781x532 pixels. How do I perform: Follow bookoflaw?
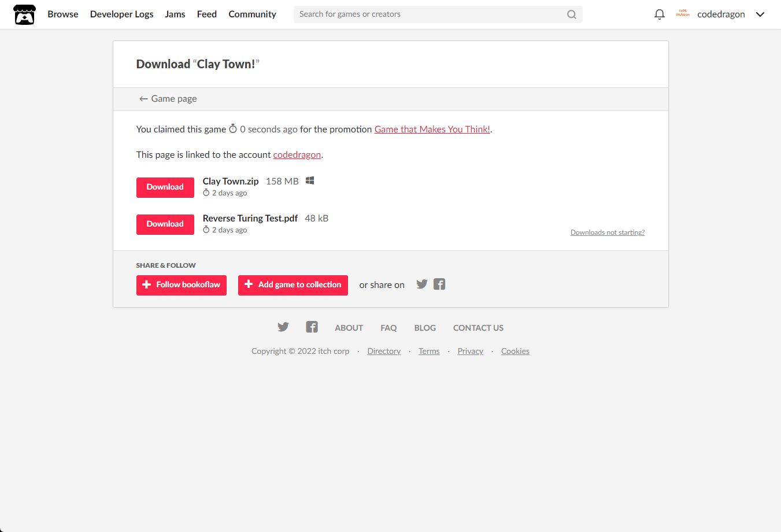point(182,285)
